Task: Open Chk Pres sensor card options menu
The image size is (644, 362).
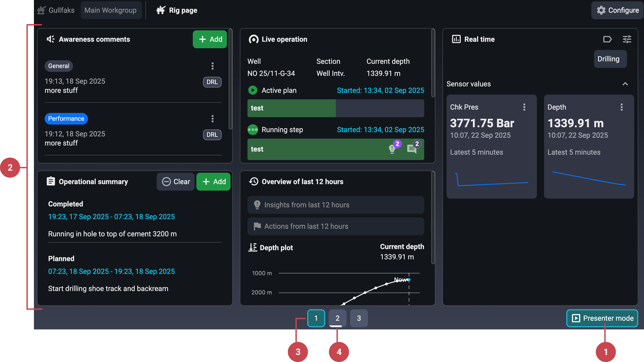Action: point(524,107)
